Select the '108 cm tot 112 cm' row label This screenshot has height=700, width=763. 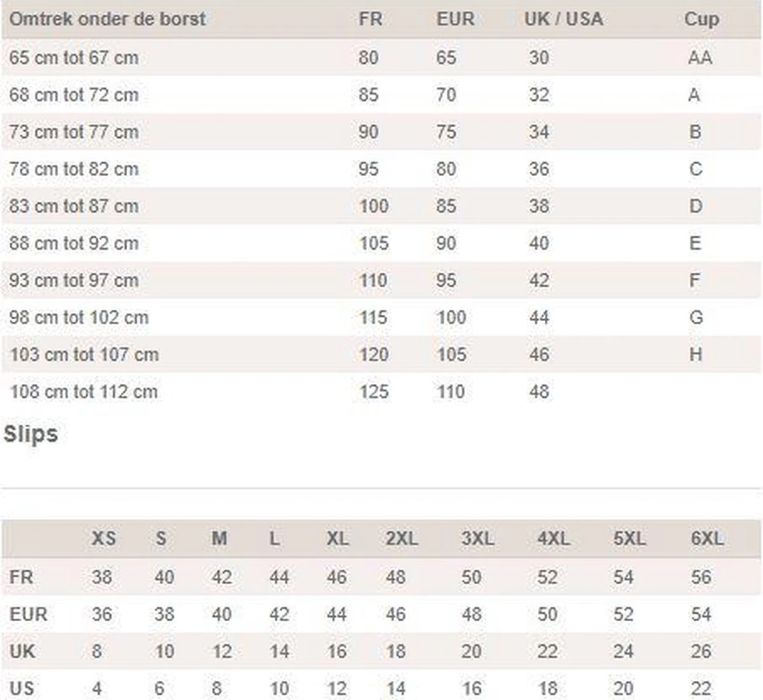tap(84, 392)
